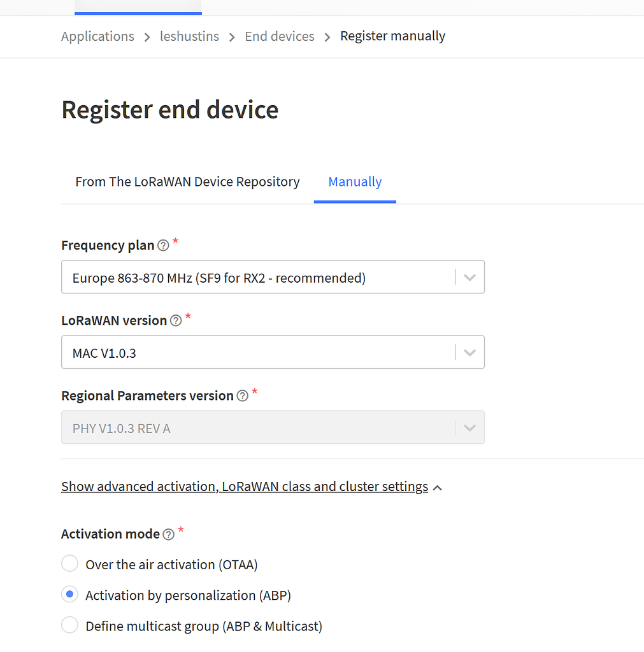644x652 pixels.
Task: Open the Activation mode help tooltip
Action: click(168, 534)
